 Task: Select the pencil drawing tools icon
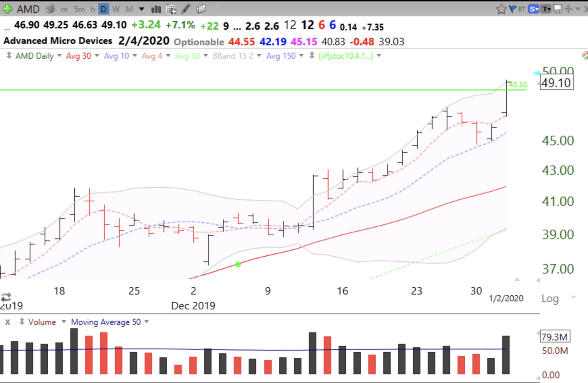[x=186, y=9]
